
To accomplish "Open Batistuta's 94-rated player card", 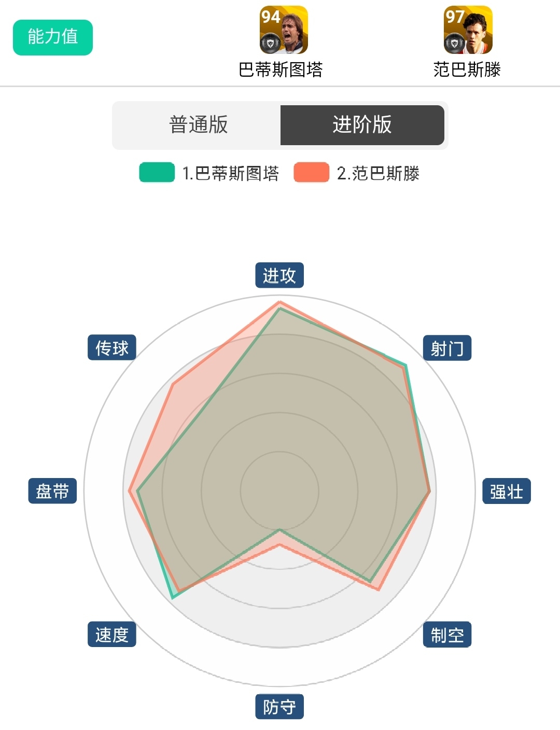I will (284, 30).
